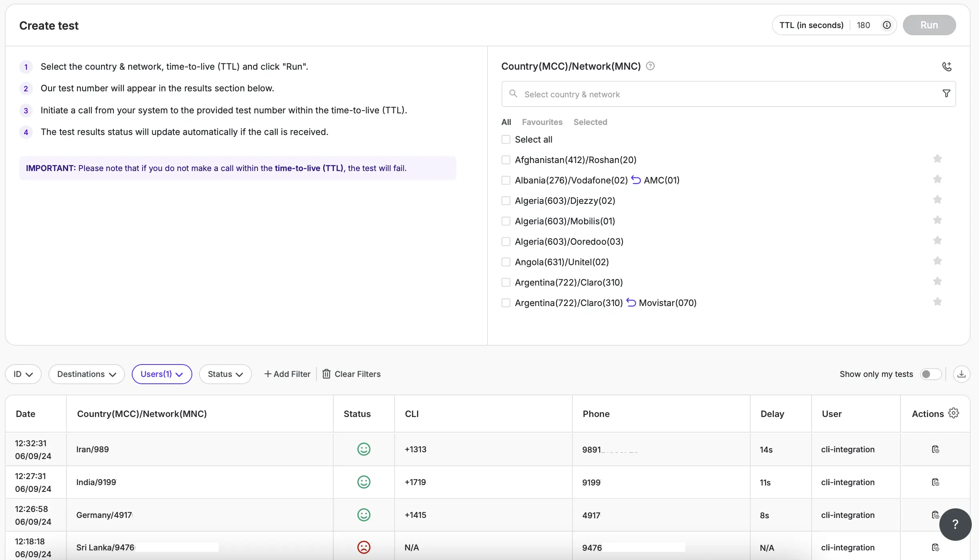
Task: Click the Select country & network search field
Action: tap(729, 94)
